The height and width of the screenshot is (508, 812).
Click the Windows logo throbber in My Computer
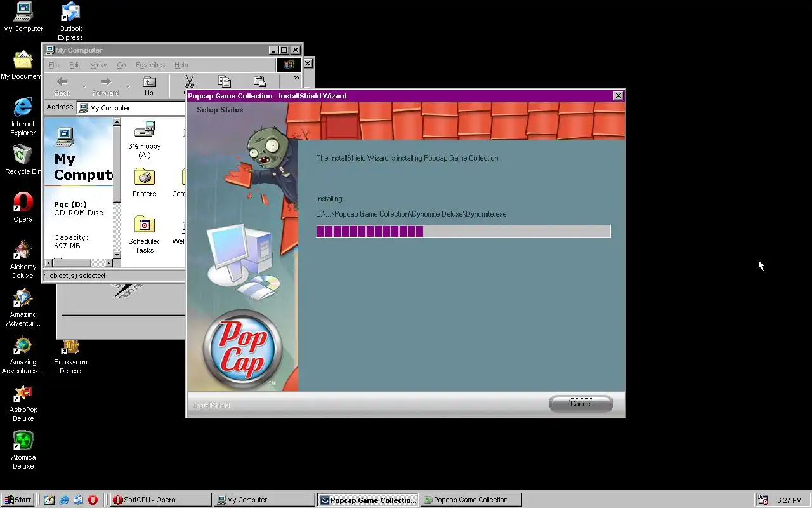[288, 65]
